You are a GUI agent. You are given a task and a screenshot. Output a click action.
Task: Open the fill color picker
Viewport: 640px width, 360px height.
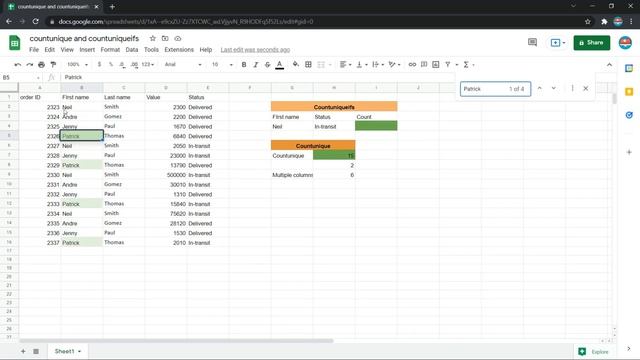296,64
